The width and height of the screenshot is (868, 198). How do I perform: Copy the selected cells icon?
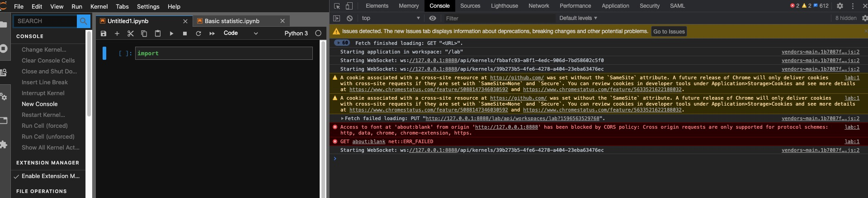coord(144,34)
